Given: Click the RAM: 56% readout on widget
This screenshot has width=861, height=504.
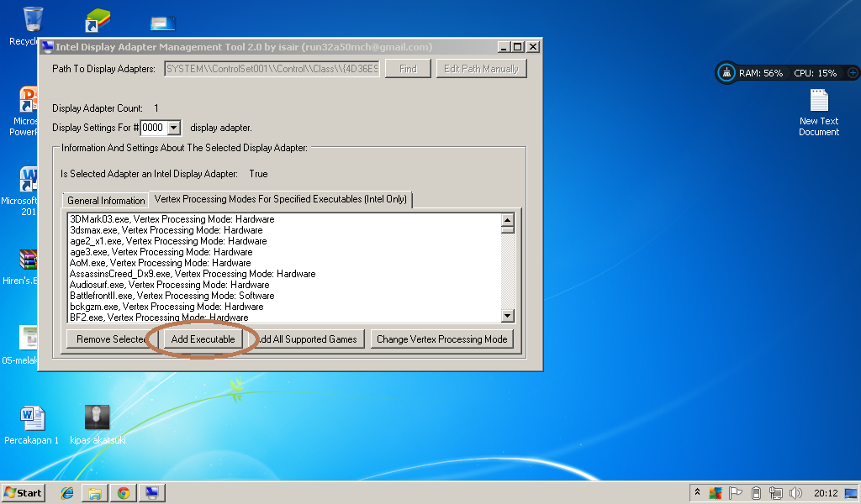Looking at the screenshot, I should pos(760,73).
